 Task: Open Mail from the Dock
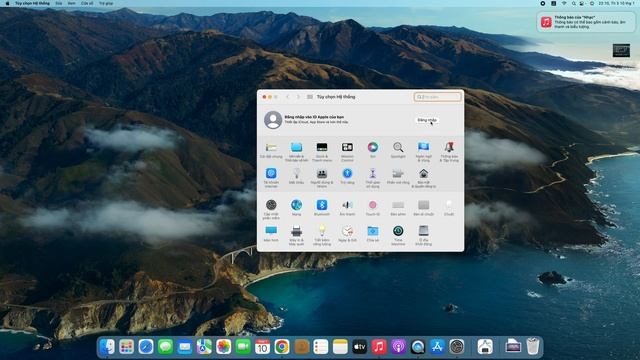184,347
